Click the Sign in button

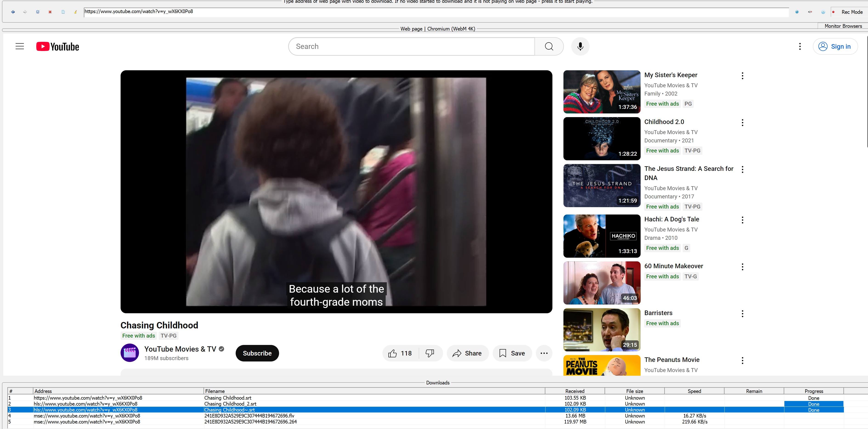point(835,47)
